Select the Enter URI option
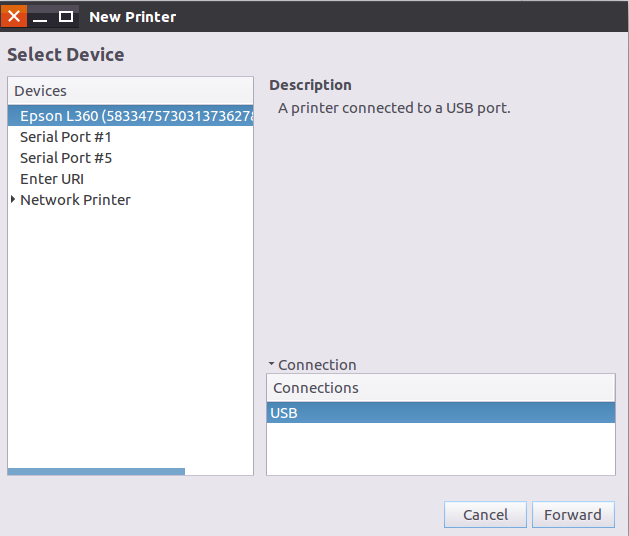 [x=52, y=179]
